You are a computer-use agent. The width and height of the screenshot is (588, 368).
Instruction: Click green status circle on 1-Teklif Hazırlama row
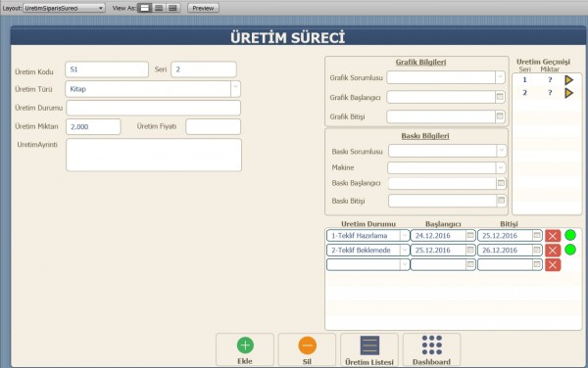pos(570,235)
